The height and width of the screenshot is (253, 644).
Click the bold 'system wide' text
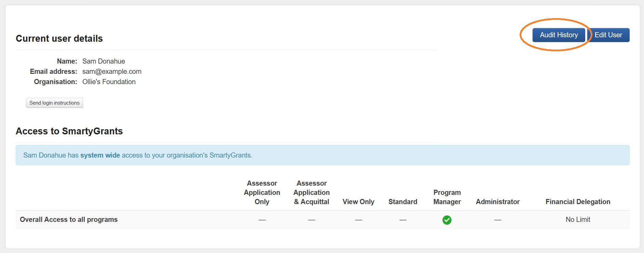point(100,155)
